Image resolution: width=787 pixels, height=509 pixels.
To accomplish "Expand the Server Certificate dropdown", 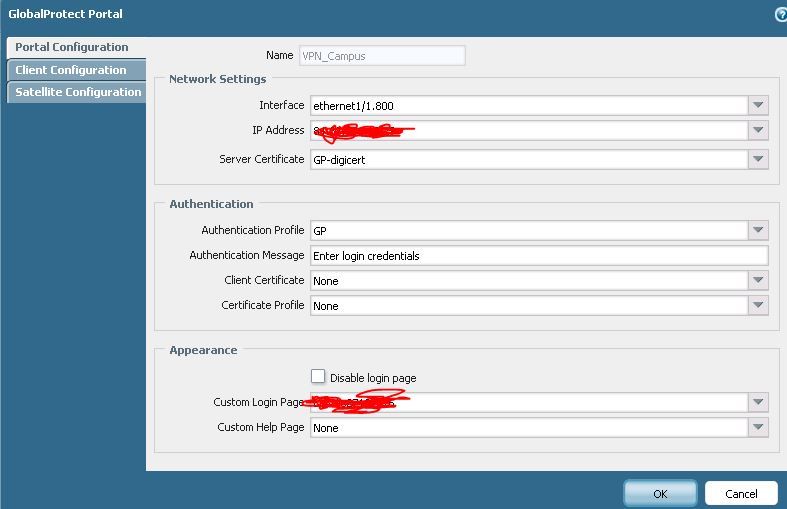I will pos(758,159).
